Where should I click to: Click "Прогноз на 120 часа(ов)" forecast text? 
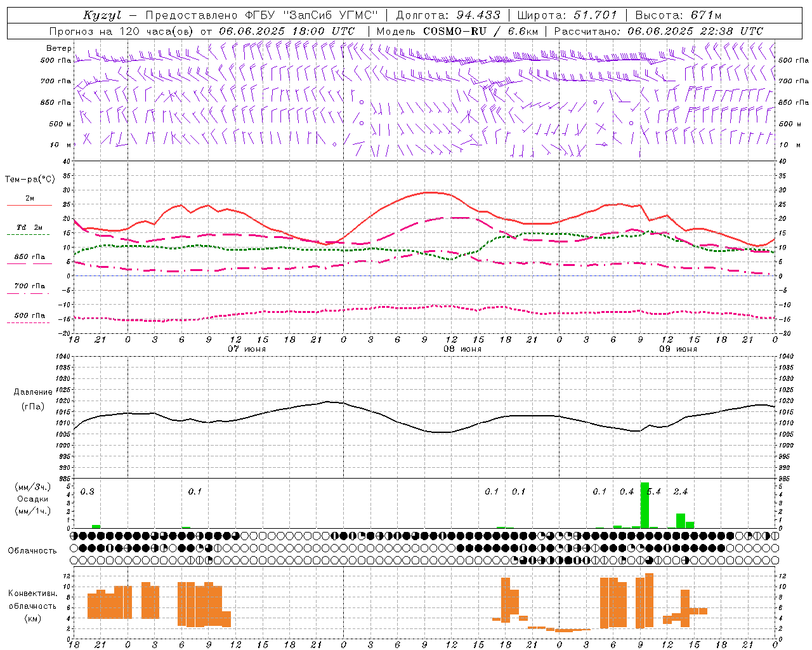click(121, 31)
